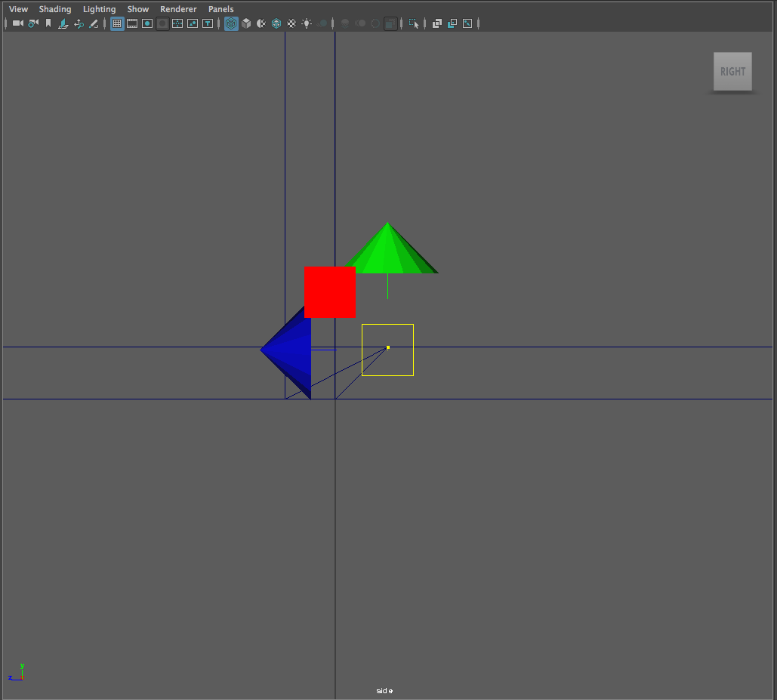Open the Show menu

click(137, 9)
